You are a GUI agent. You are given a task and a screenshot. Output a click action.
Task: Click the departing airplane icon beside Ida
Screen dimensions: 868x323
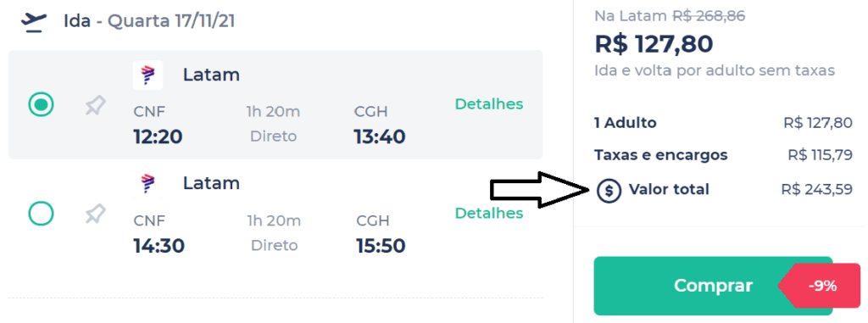tap(33, 21)
